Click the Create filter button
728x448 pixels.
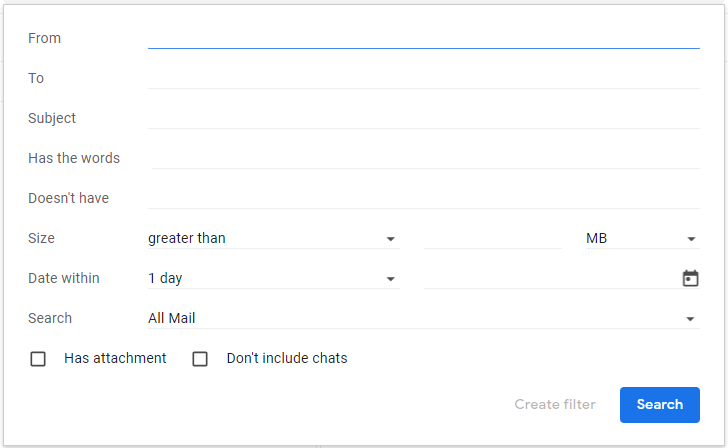point(555,405)
